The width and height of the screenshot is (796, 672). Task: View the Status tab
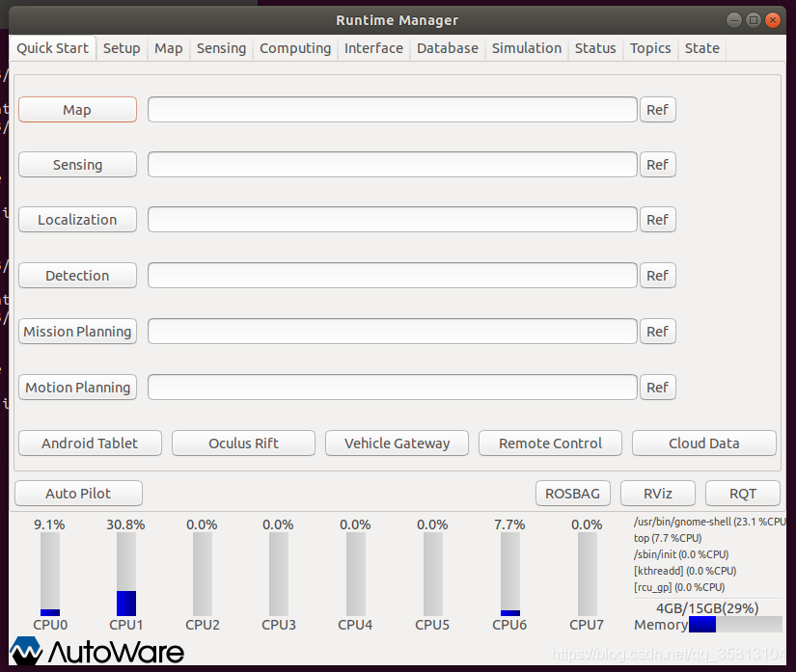(x=595, y=48)
